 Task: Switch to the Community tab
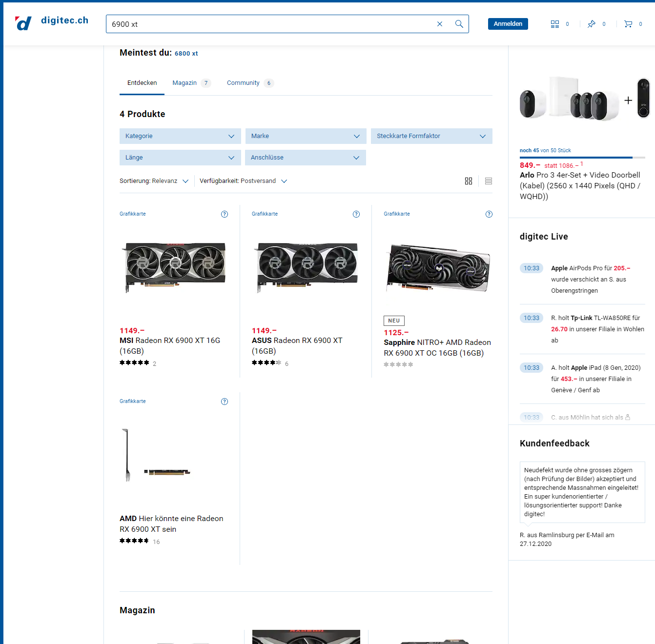pos(249,83)
